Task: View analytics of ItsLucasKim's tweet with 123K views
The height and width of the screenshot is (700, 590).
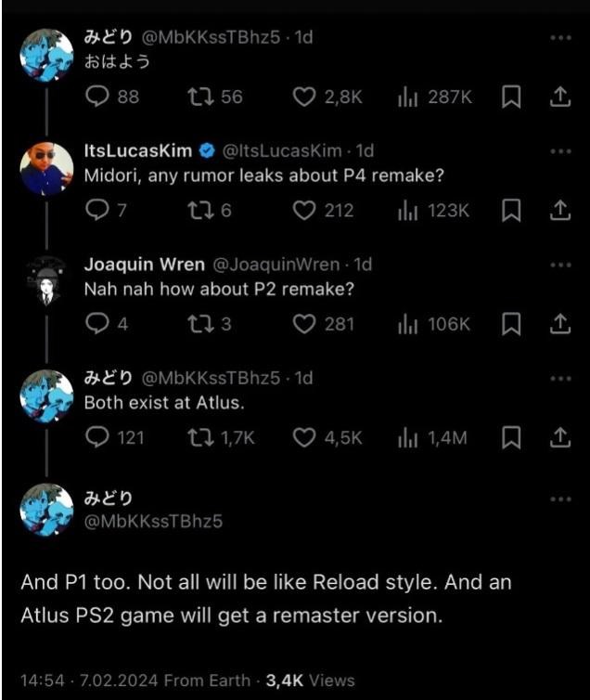Action: click(406, 211)
